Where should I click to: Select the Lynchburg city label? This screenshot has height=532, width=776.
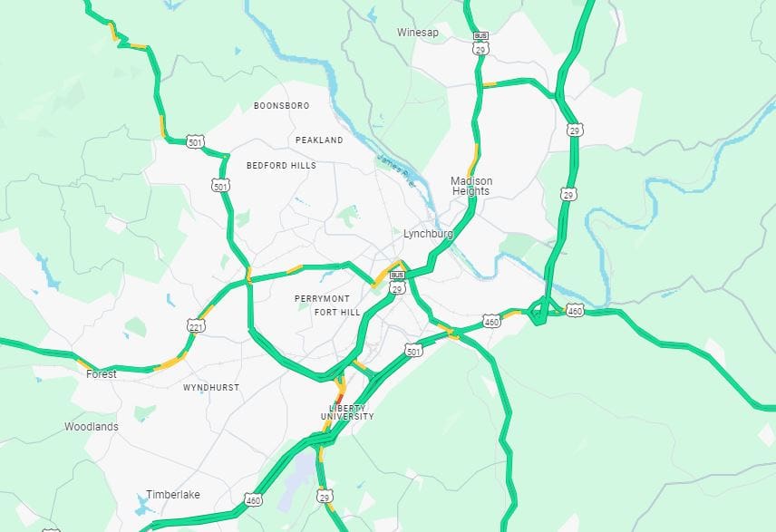coord(428,234)
